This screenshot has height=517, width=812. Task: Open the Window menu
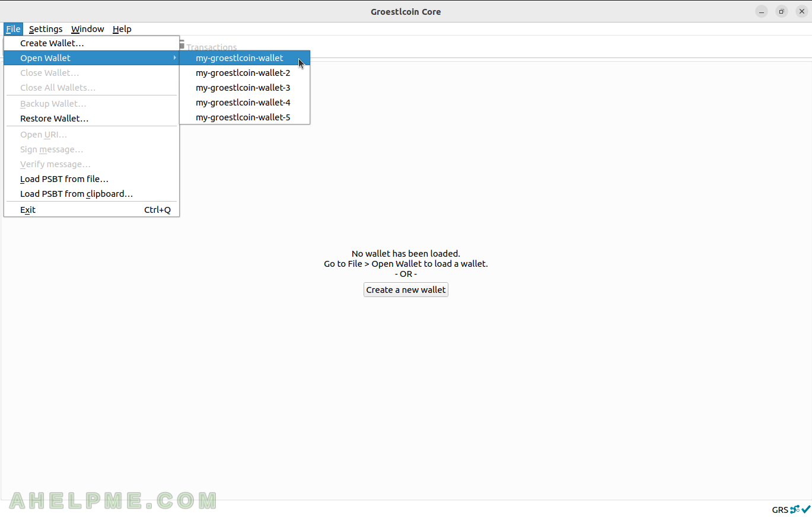(88, 29)
